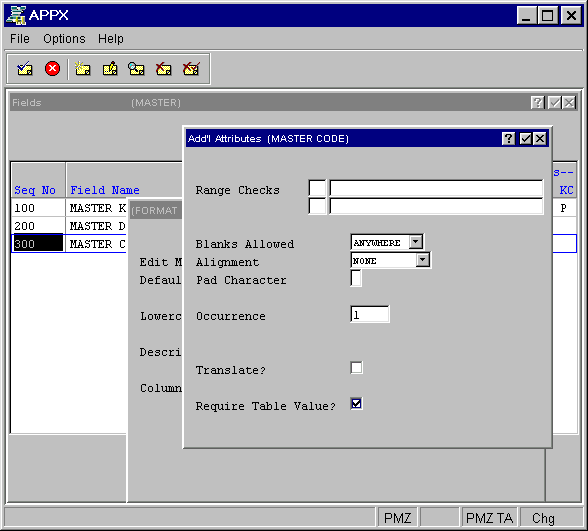Click second Range Checks wide value field
Image resolution: width=588 pixels, height=531 pixels.
[x=436, y=206]
